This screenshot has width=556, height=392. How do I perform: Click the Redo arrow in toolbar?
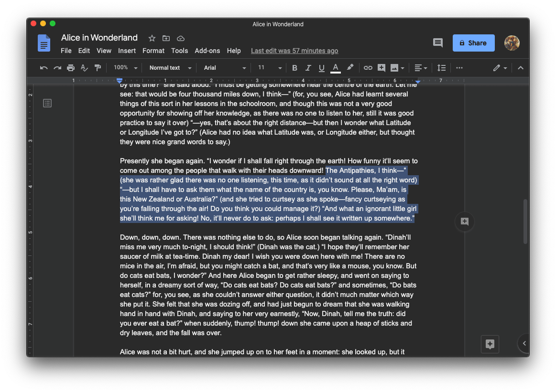click(x=57, y=68)
